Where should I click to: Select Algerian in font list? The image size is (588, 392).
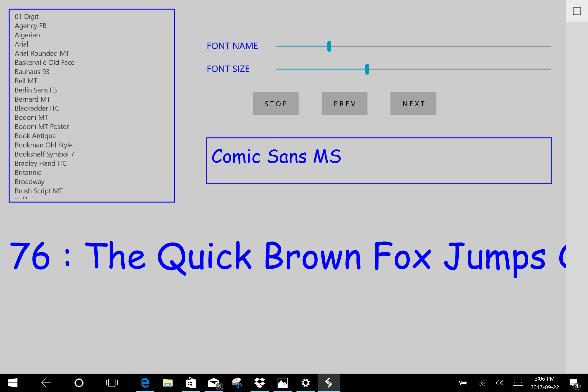click(x=27, y=35)
